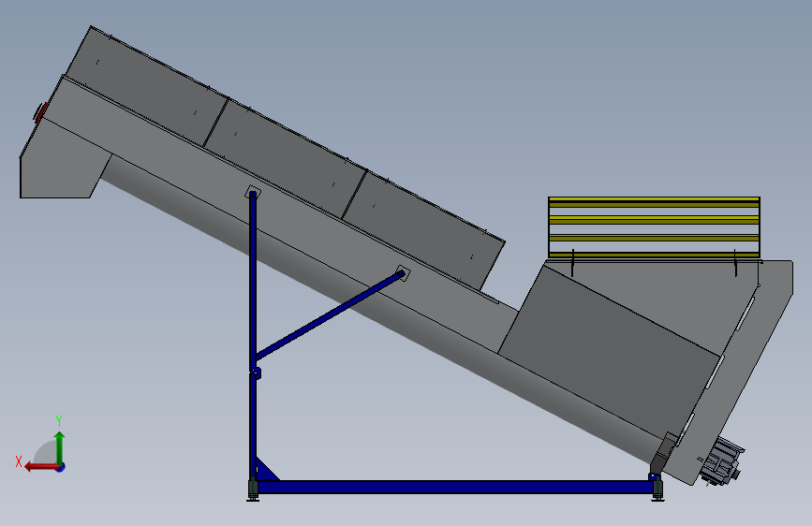Select the blue horizontal base beam
The height and width of the screenshot is (526, 812).
(456, 487)
